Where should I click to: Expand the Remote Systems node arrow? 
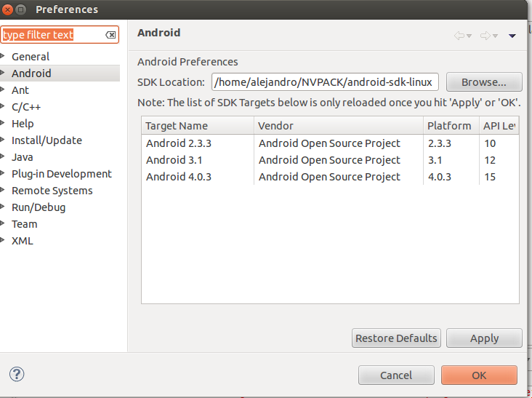pyautogui.click(x=3, y=190)
